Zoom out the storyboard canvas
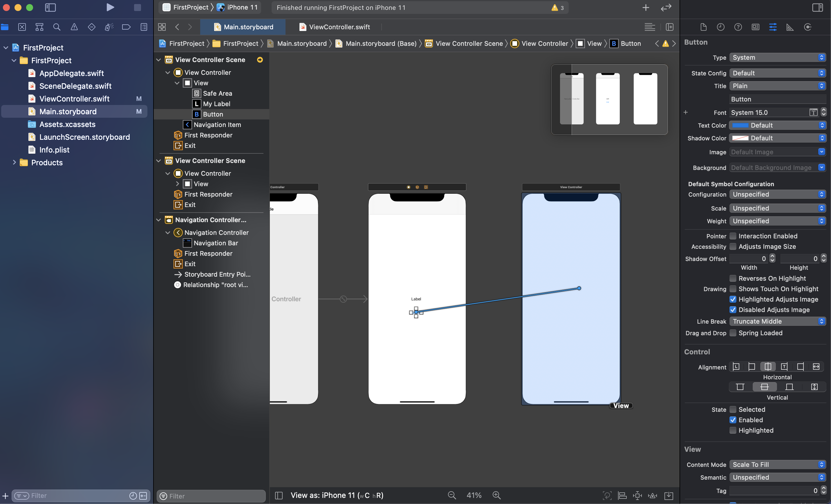The width and height of the screenshot is (831, 504). 451,495
